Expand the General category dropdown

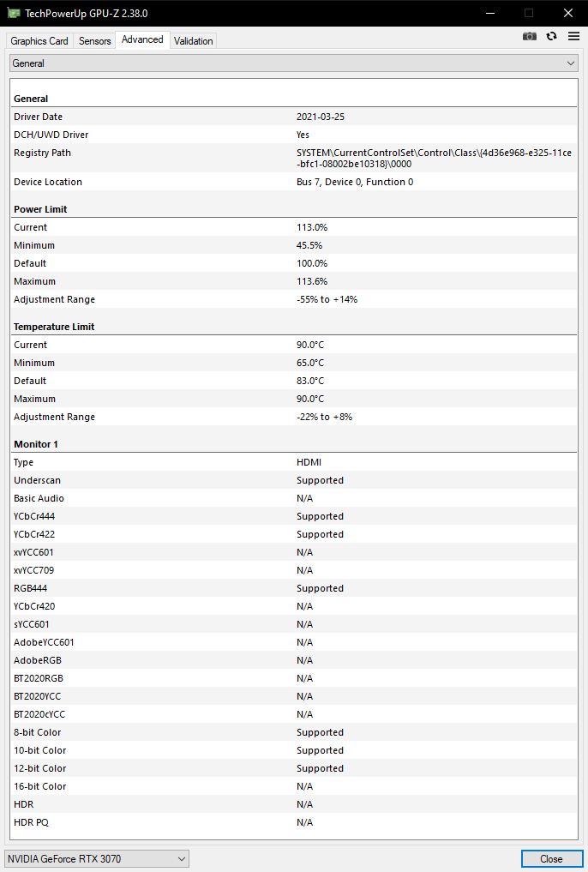click(293, 63)
